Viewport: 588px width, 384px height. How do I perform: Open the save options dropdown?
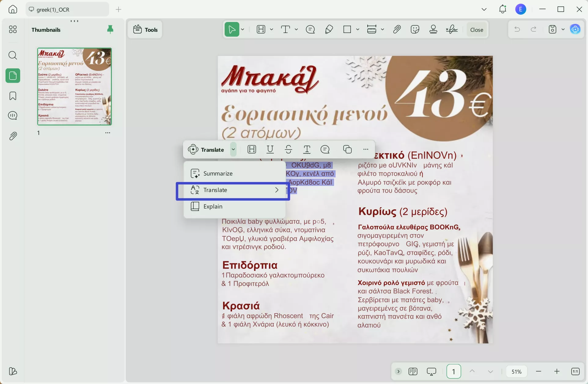pos(564,29)
